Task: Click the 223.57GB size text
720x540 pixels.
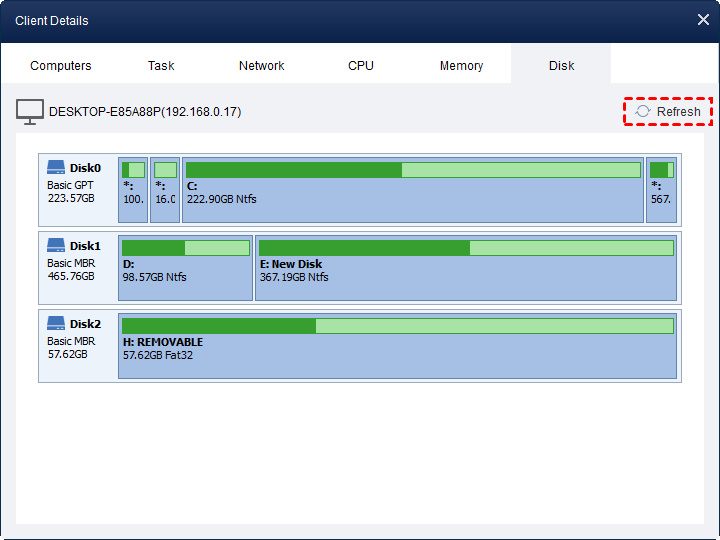Action: point(71,198)
